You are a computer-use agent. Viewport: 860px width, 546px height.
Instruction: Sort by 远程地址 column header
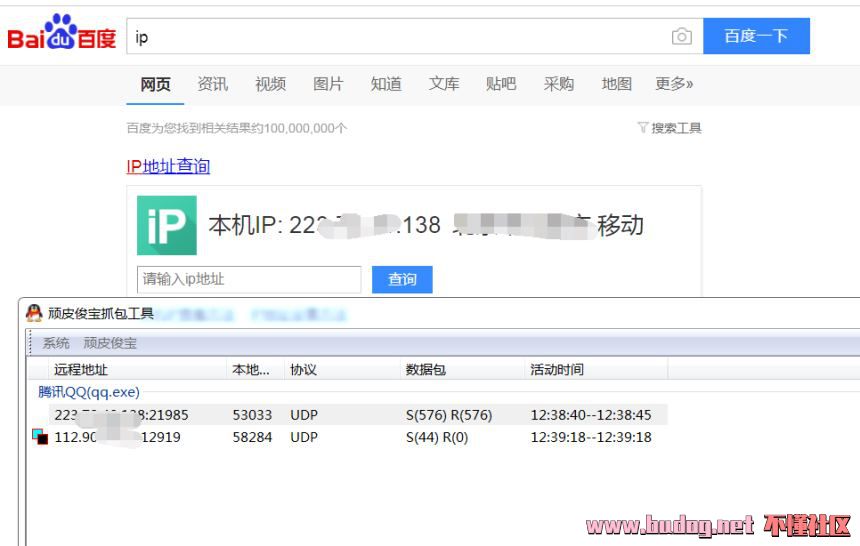[81, 370]
